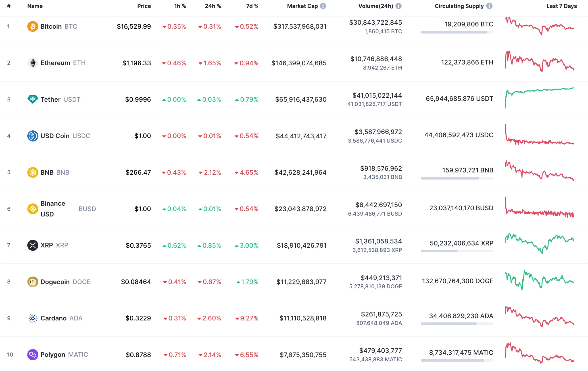Sort table by the 24h % column
The width and height of the screenshot is (588, 371).
(x=213, y=6)
